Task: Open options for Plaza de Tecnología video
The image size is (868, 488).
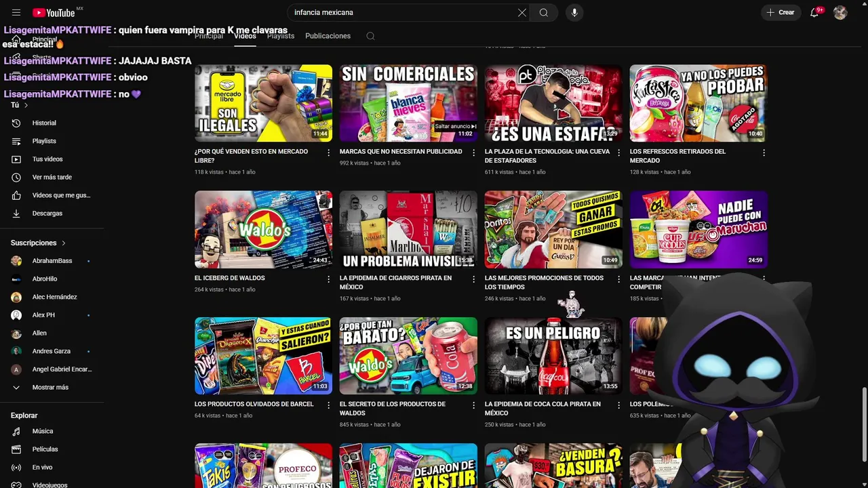Action: coord(618,152)
